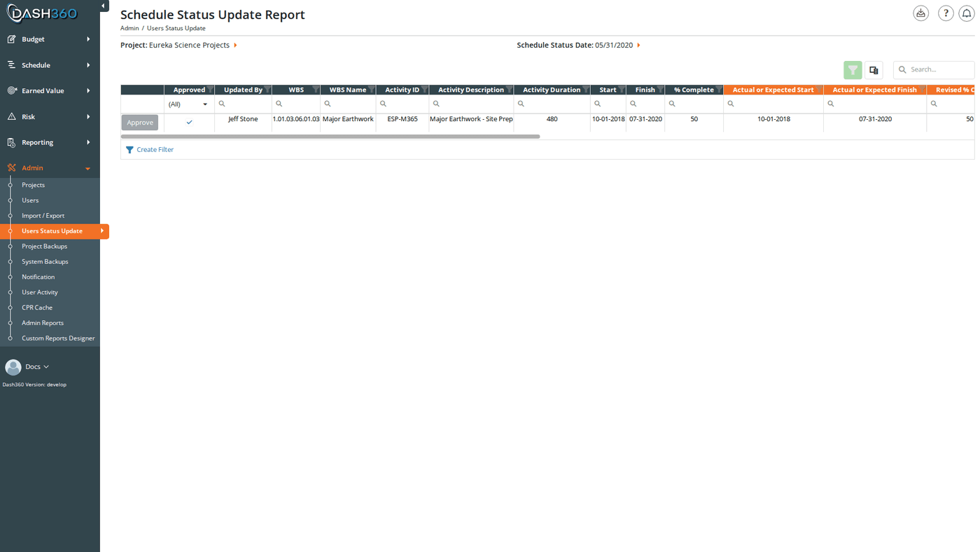The width and height of the screenshot is (980, 552).
Task: Open the Docs user menu chevron
Action: point(46,366)
